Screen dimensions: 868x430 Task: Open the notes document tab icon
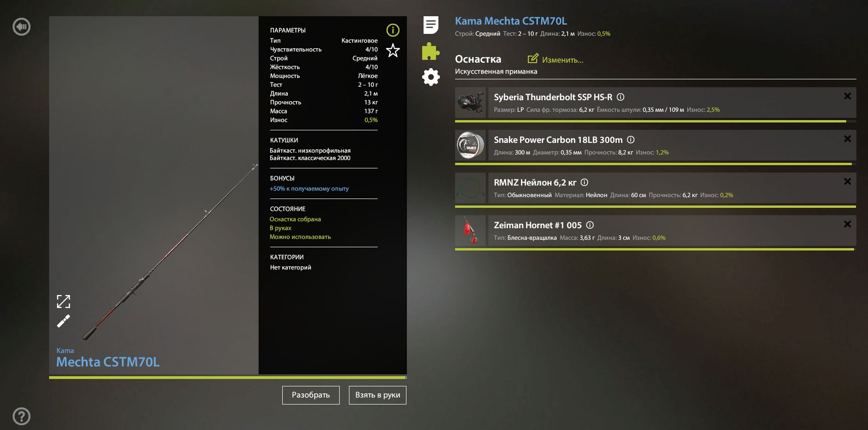click(x=431, y=25)
